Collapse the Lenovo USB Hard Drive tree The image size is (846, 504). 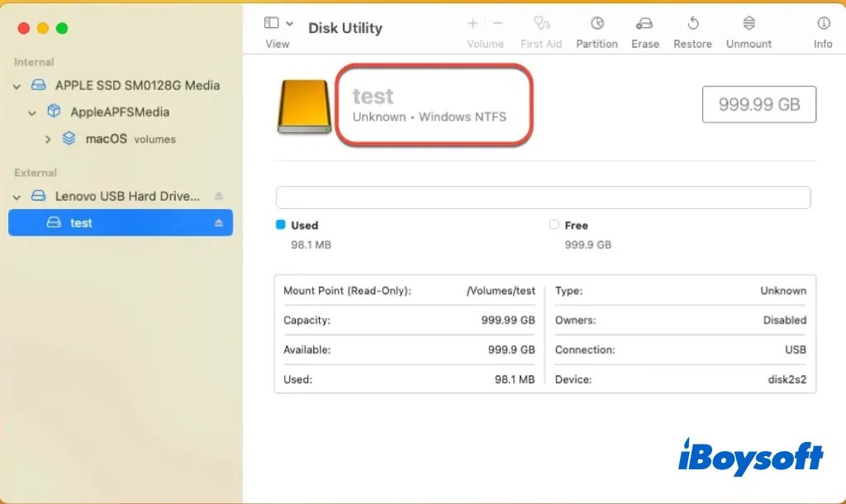coord(17,197)
